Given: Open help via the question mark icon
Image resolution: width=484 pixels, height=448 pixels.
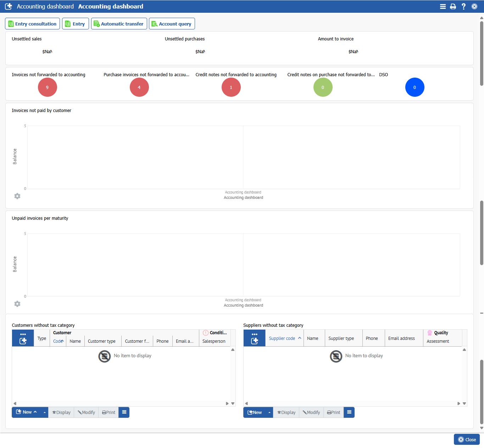Looking at the screenshot, I should pos(463,6).
